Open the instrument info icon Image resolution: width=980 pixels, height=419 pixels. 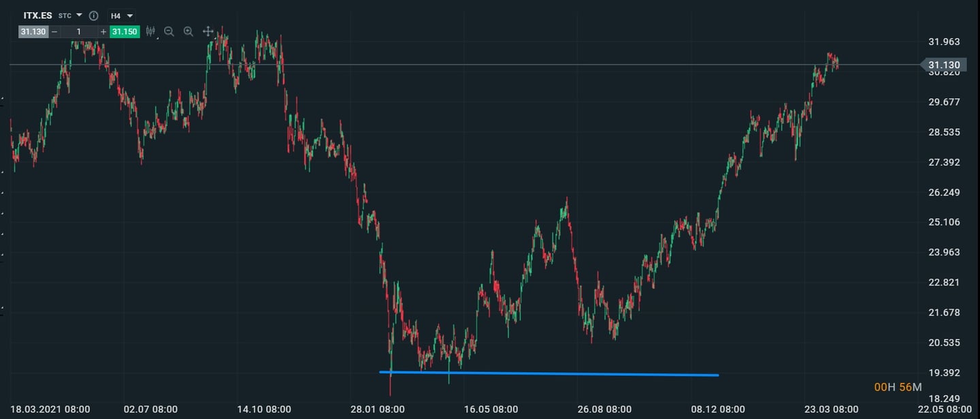click(94, 16)
